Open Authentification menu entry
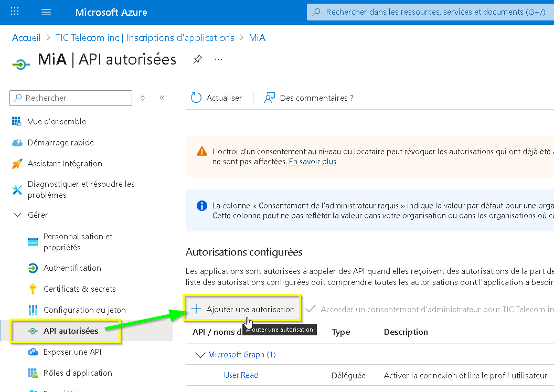The height and width of the screenshot is (392, 554). 72,268
